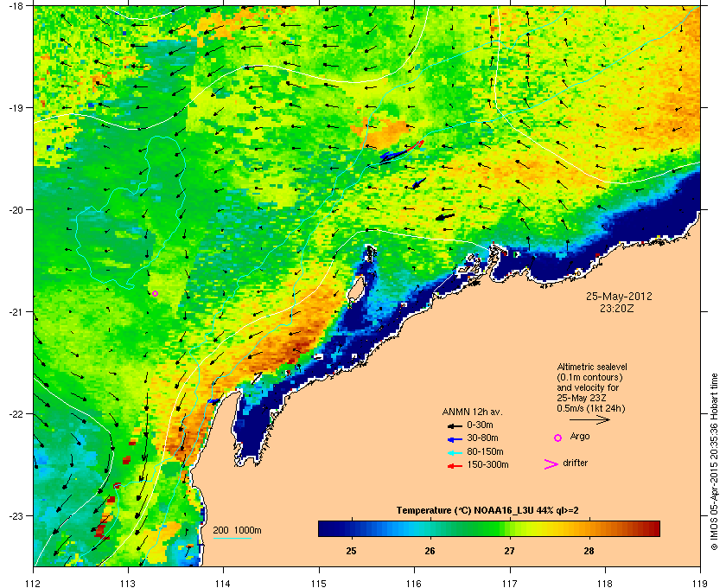The image size is (726, 588).
Task: Click the 'Altimetric sealevel' legend text
Action: point(592,367)
